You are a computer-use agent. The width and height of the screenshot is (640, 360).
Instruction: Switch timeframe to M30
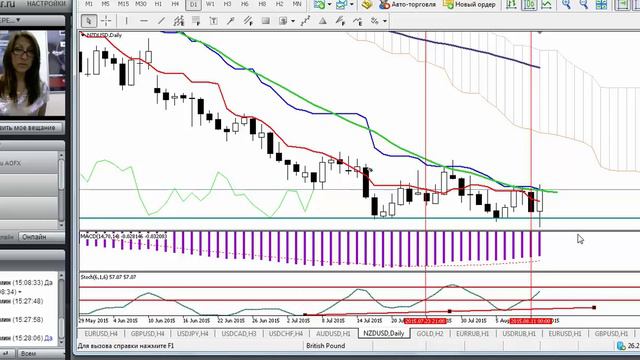[x=141, y=4]
